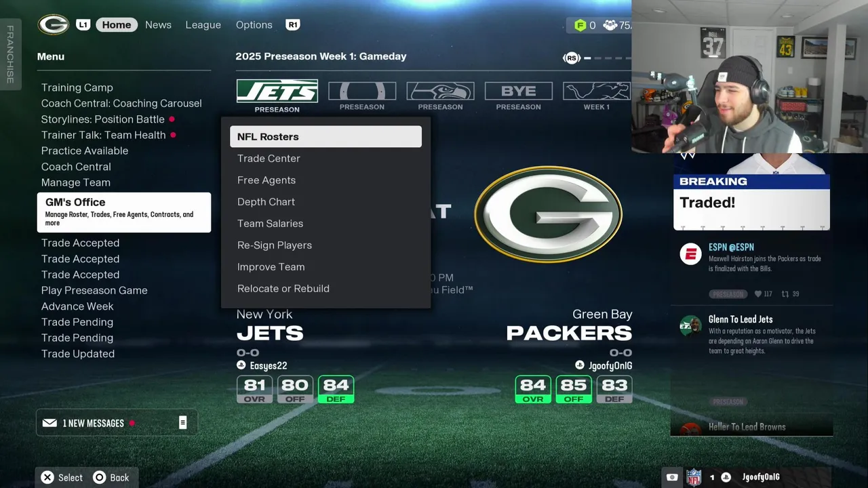Image resolution: width=868 pixels, height=488 pixels.
Task: Open Storylines: Position Battle
Action: click(x=103, y=119)
